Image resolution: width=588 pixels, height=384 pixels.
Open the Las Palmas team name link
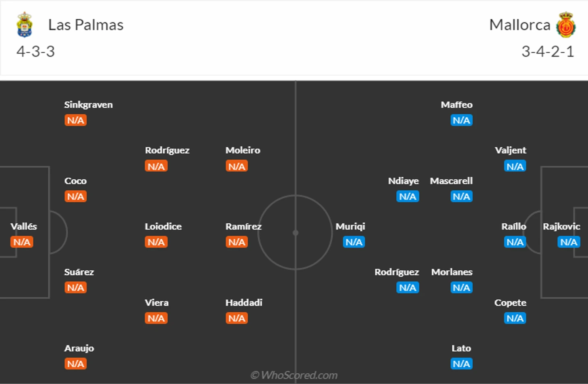[x=86, y=25]
